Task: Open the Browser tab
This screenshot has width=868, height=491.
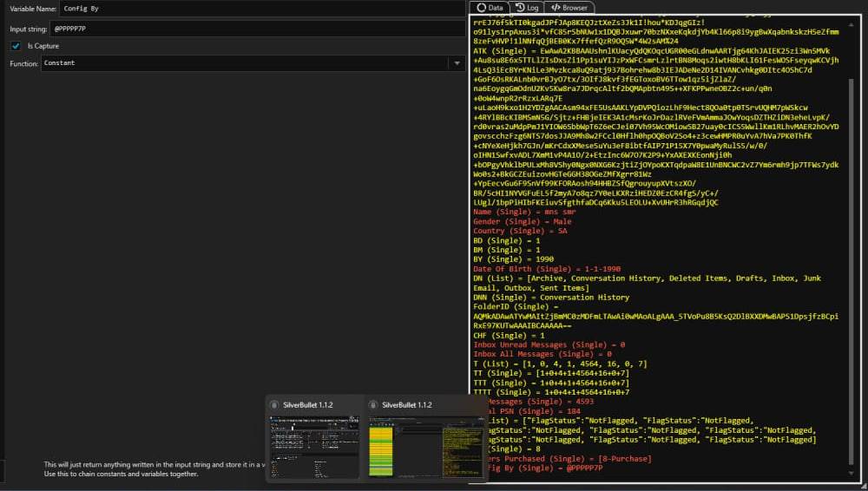Action: pyautogui.click(x=569, y=7)
